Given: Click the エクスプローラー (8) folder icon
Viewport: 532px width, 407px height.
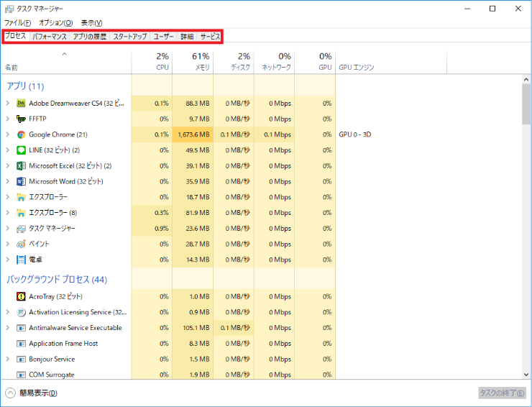Looking at the screenshot, I should click(x=21, y=213).
